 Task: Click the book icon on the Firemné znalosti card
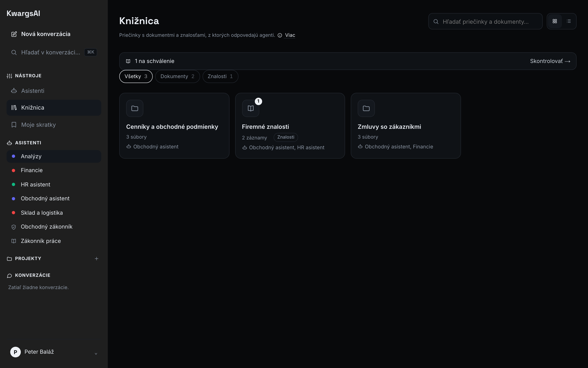point(251,108)
